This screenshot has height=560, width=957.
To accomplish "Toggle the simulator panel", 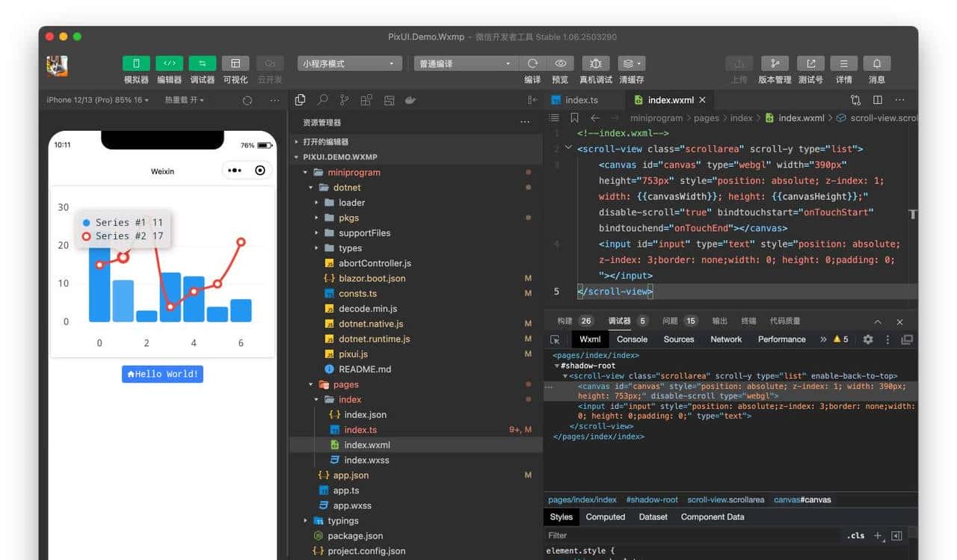I will [136, 64].
